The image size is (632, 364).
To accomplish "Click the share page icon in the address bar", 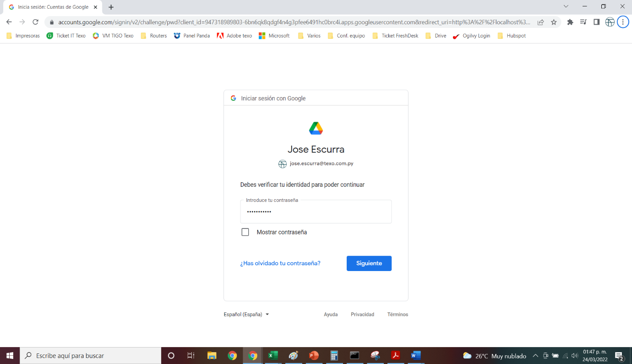I will (540, 22).
